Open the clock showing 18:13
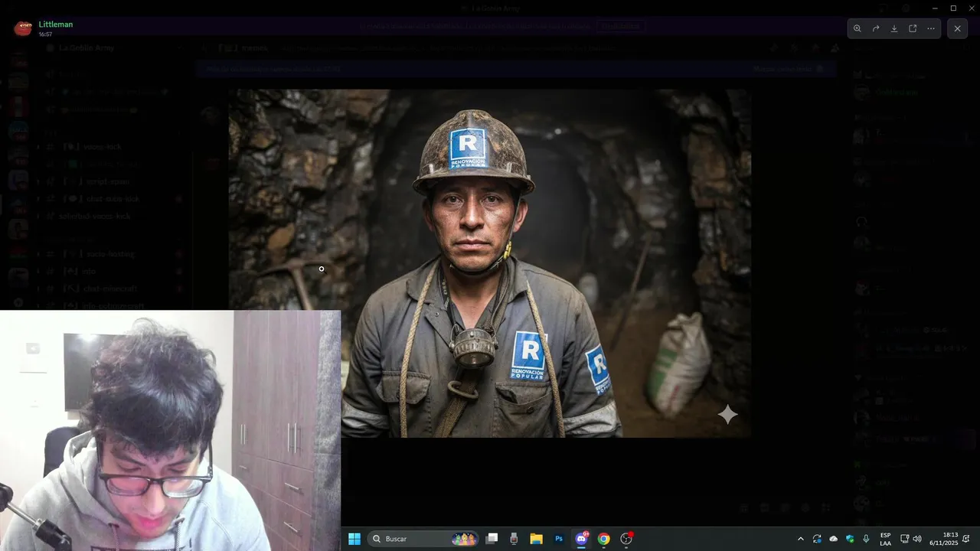Screen dimensions: 980x551 pyautogui.click(x=943, y=539)
